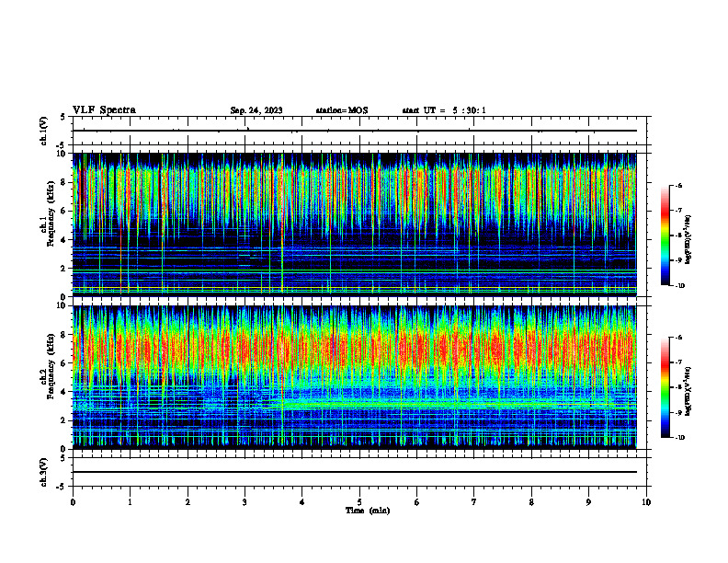The width and height of the screenshot is (728, 563).
Task: Click the "ch.1(V)" waveform axis label
Action: point(44,131)
